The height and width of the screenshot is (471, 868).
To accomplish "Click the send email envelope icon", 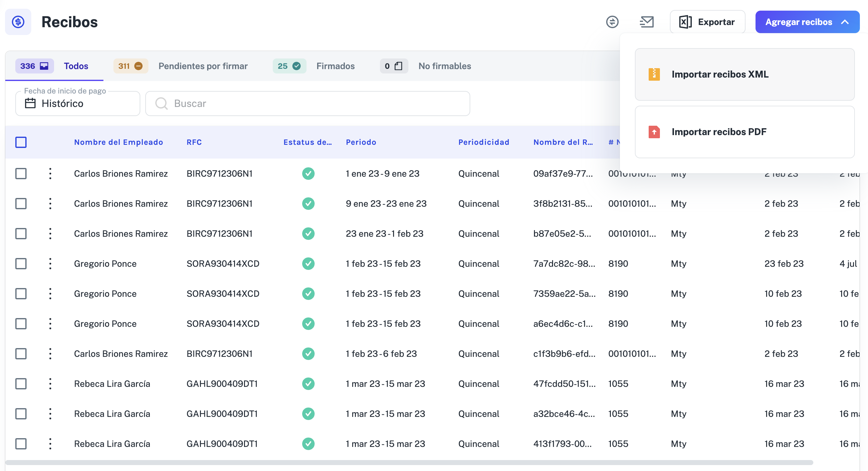I will pyautogui.click(x=646, y=22).
